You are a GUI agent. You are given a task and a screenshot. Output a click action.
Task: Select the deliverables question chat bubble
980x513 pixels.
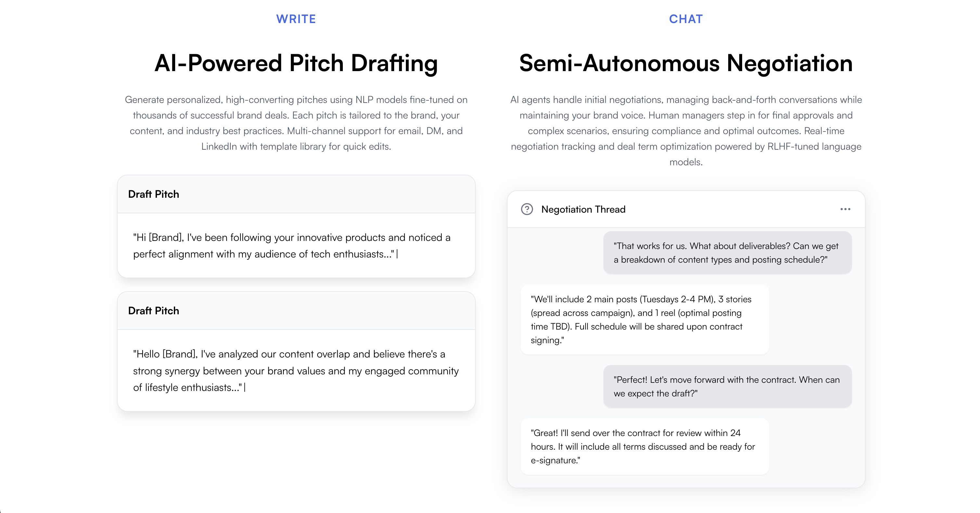point(728,253)
